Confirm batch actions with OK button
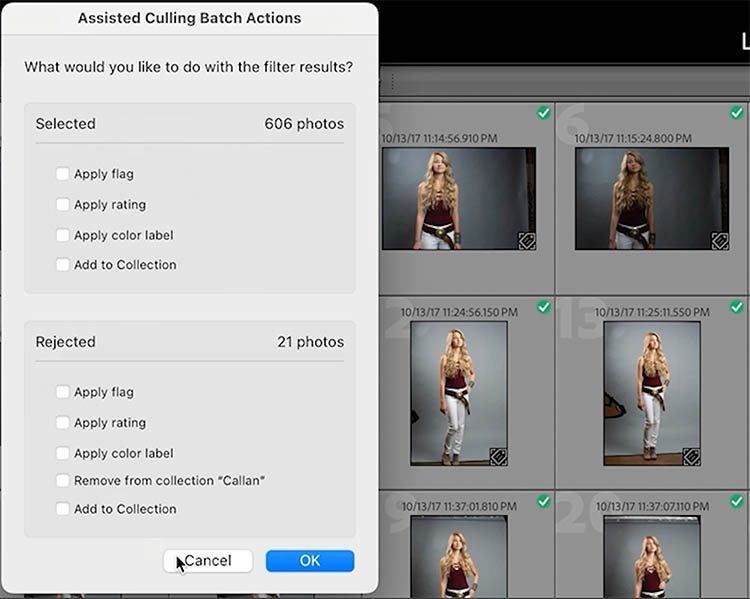 coord(310,561)
